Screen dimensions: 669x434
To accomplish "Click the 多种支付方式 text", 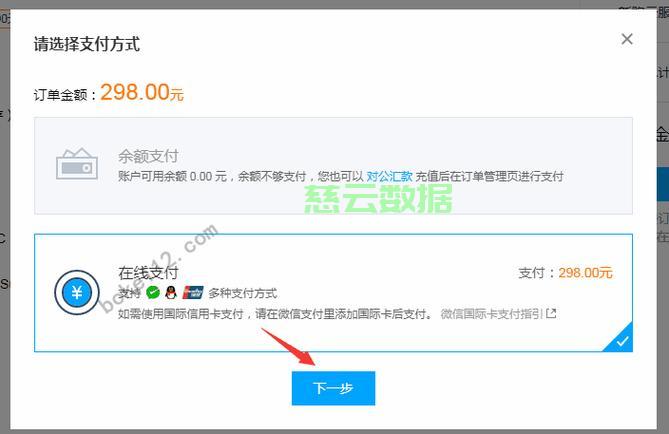I will pyautogui.click(x=243, y=293).
